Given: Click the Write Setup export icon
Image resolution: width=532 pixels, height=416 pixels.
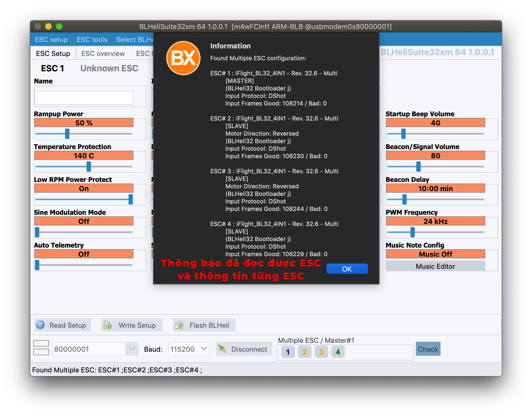Looking at the screenshot, I should pyautogui.click(x=108, y=325).
